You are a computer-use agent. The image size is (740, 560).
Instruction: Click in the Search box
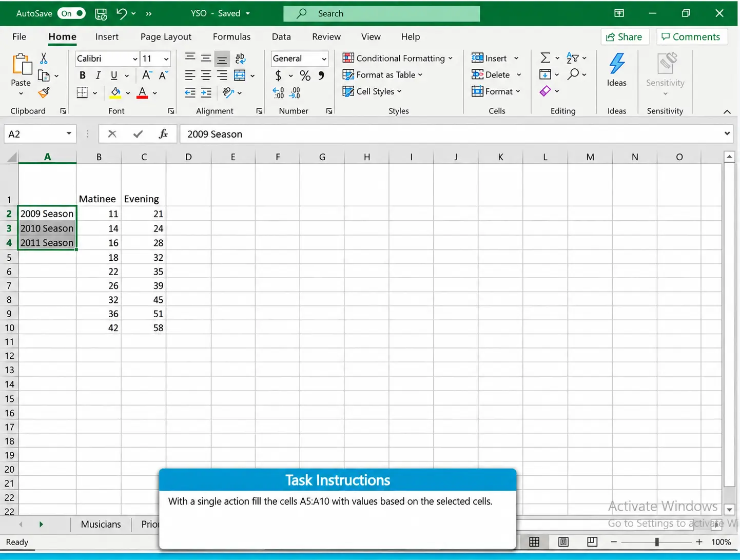point(381,14)
